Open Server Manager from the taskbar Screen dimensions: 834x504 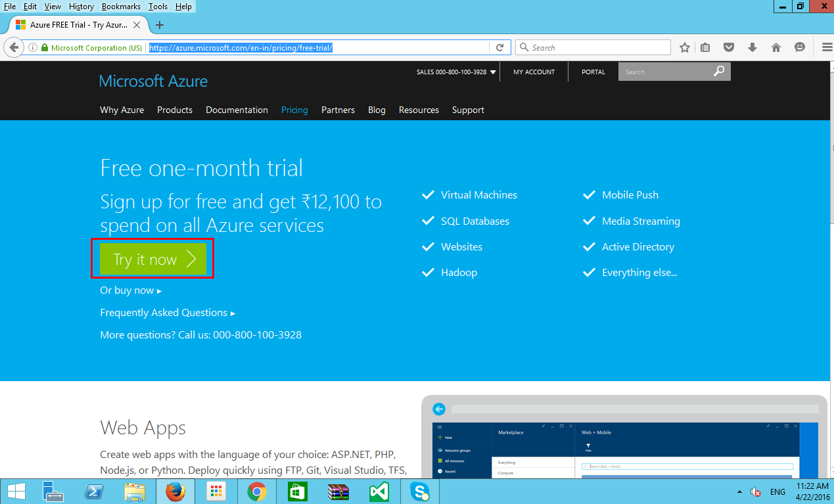click(x=53, y=491)
